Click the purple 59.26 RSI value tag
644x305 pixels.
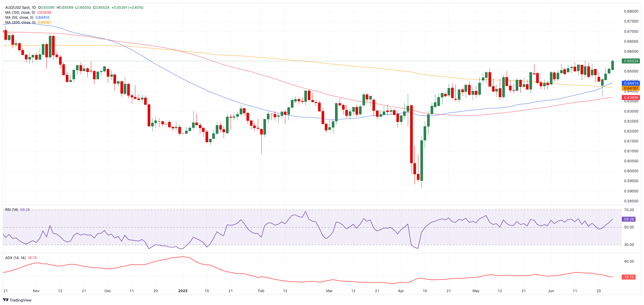629,219
